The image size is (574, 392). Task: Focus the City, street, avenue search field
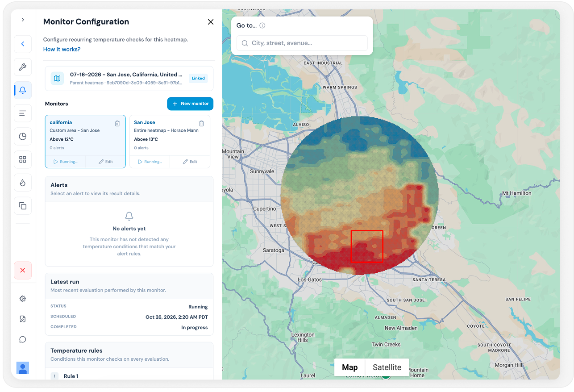[302, 43]
